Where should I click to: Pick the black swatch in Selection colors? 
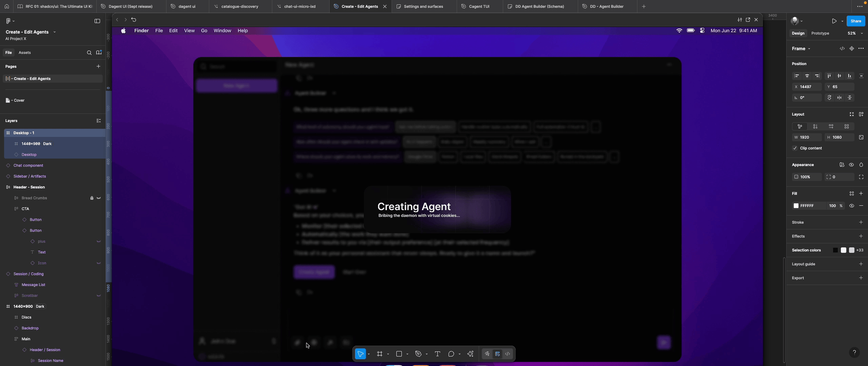pos(835,250)
